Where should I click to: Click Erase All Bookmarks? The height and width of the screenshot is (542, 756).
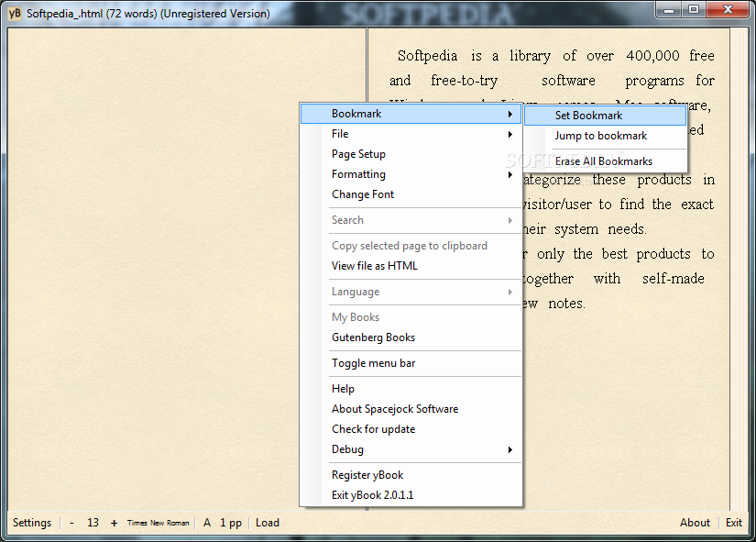605,161
